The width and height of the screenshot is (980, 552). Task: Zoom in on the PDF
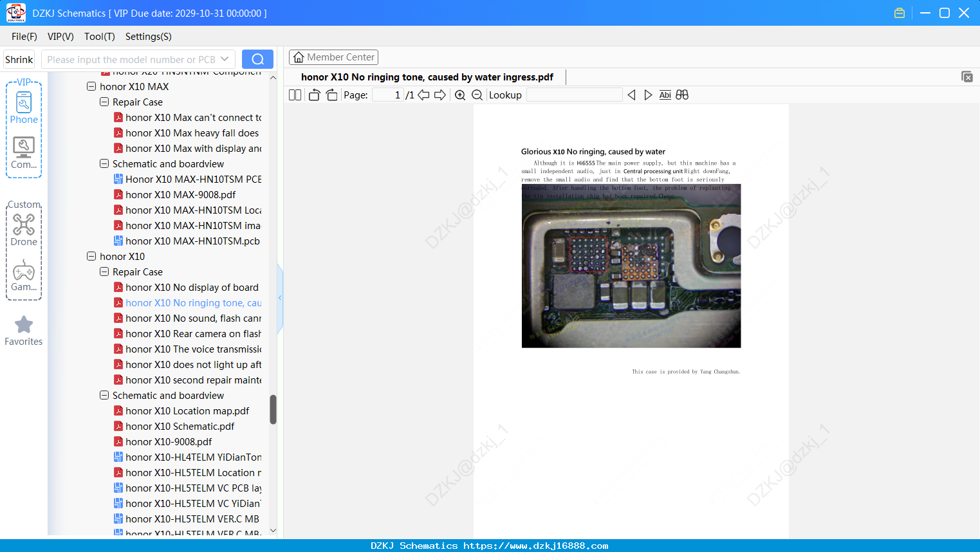pyautogui.click(x=460, y=95)
